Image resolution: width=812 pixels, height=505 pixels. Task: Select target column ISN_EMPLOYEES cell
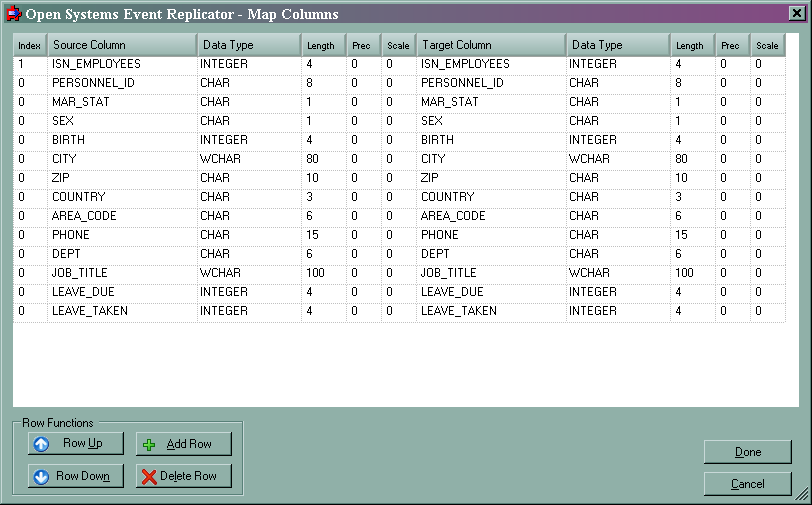[x=491, y=64]
